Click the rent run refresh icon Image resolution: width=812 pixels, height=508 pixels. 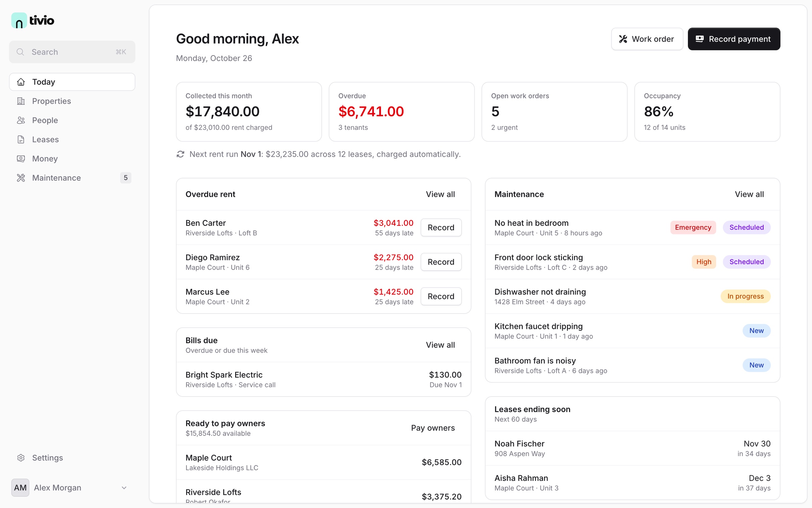pyautogui.click(x=180, y=154)
